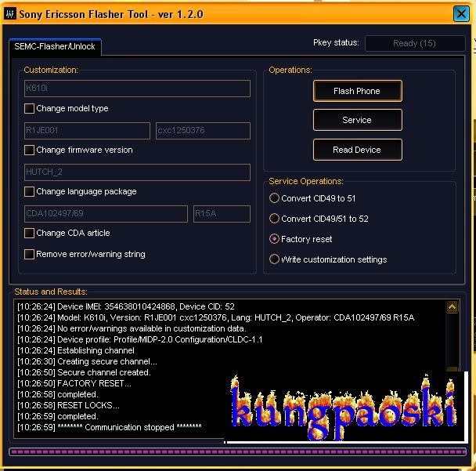This screenshot has width=476, height=471.
Task: Tick Change firmware version checkbox
Action: (x=29, y=150)
